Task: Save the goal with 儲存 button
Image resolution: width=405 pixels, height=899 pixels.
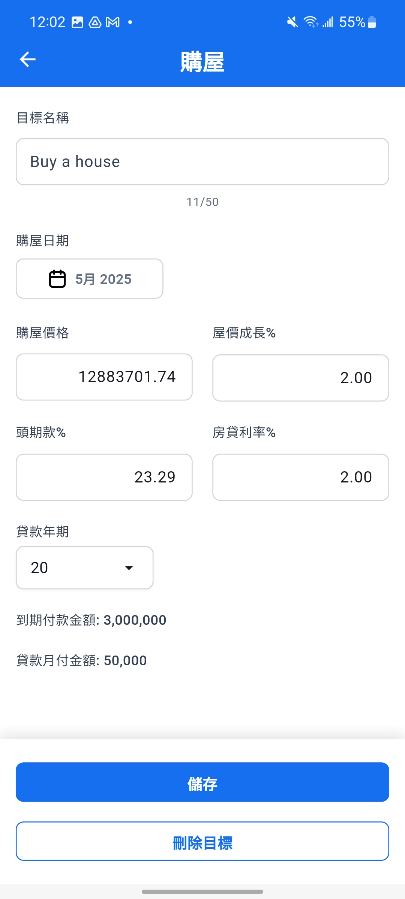Action: [x=202, y=782]
